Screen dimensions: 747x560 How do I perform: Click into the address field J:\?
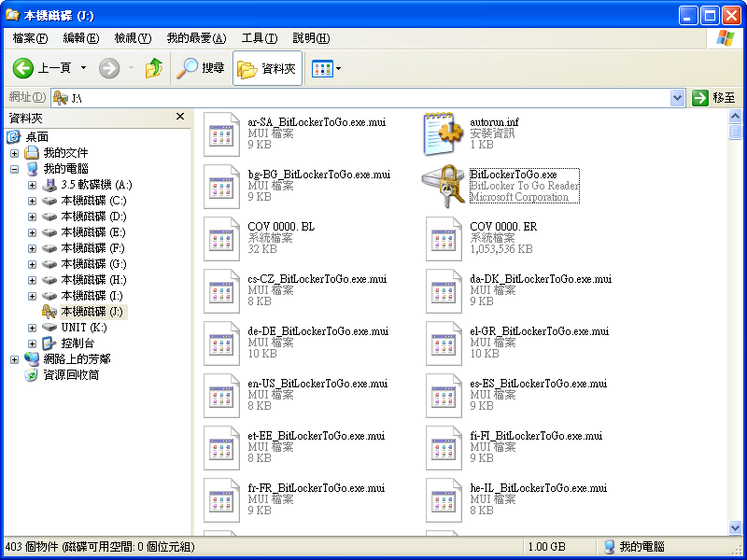[360, 98]
